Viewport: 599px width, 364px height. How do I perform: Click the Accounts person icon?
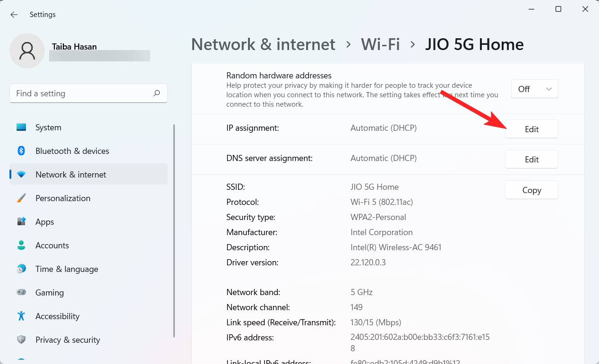(21, 245)
